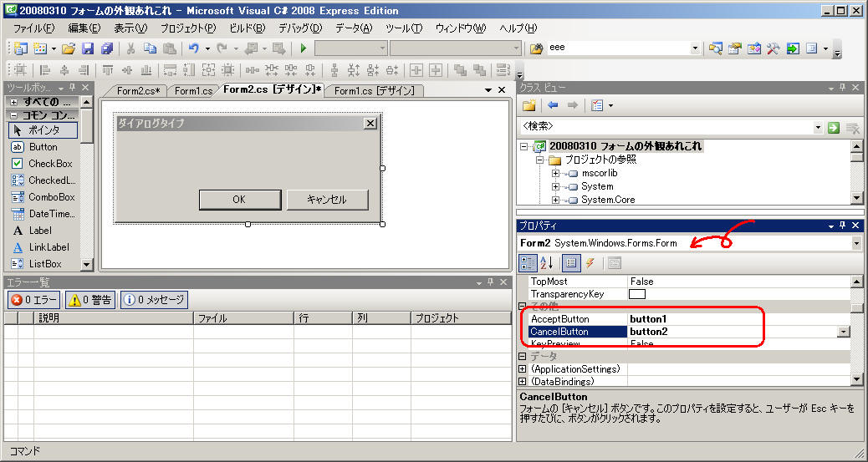The image size is (868, 462).
Task: Click the New Folder icon in Class View
Action: (x=528, y=105)
